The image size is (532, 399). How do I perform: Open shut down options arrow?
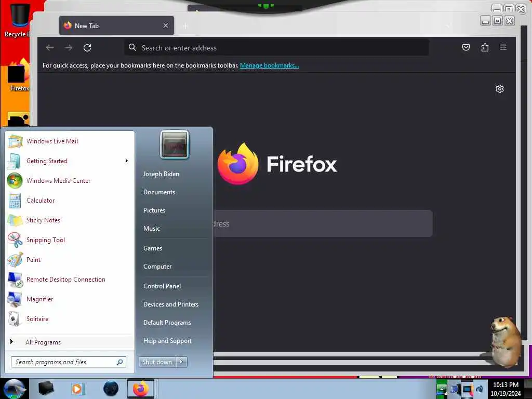pos(181,362)
